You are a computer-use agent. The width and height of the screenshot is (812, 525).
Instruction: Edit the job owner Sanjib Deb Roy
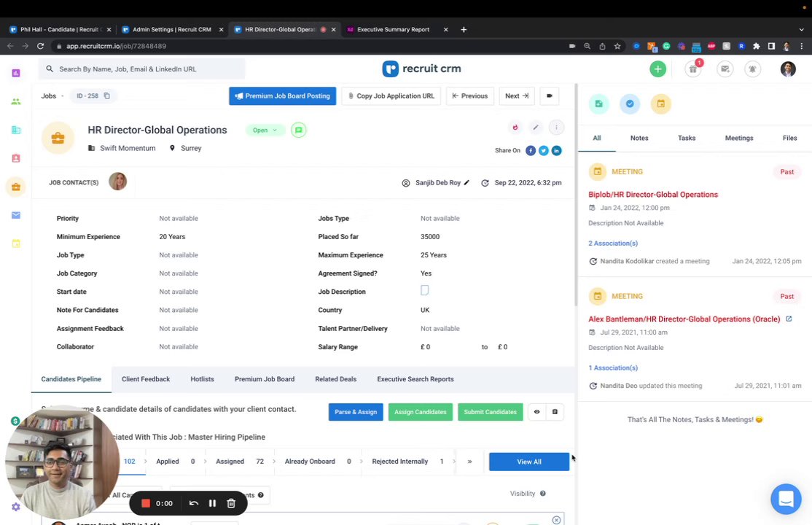[x=466, y=182]
